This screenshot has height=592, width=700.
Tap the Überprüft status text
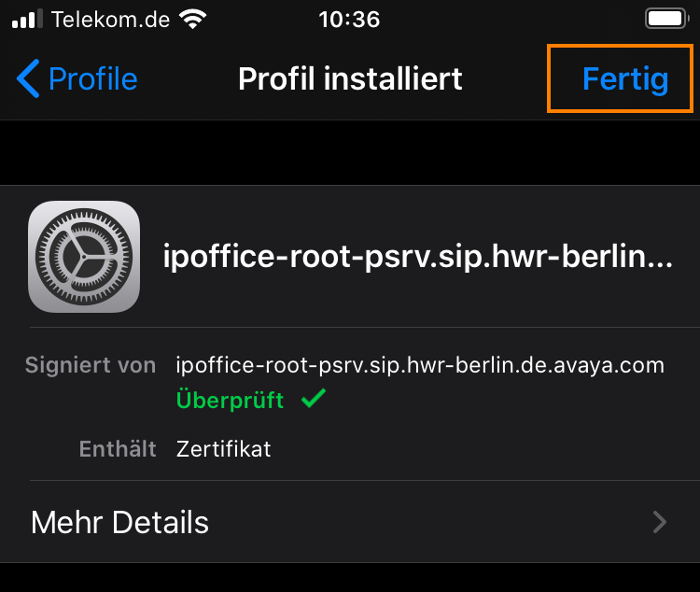pos(230,400)
